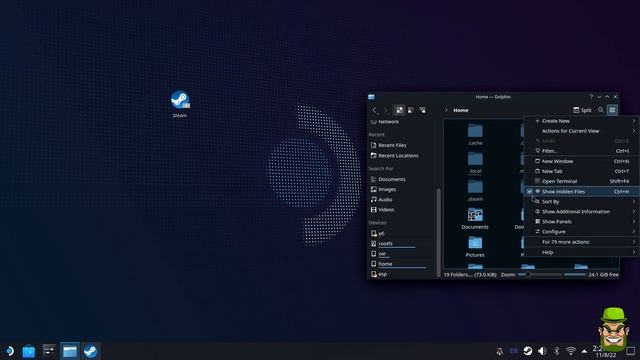This screenshot has height=360, width=640.
Task: Open the Dolphin window help question mark
Action: click(591, 97)
